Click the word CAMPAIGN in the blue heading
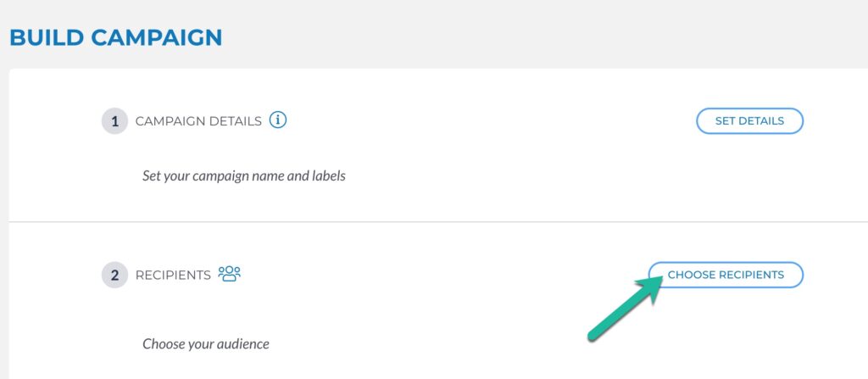The width and height of the screenshot is (868, 379). coord(157,37)
